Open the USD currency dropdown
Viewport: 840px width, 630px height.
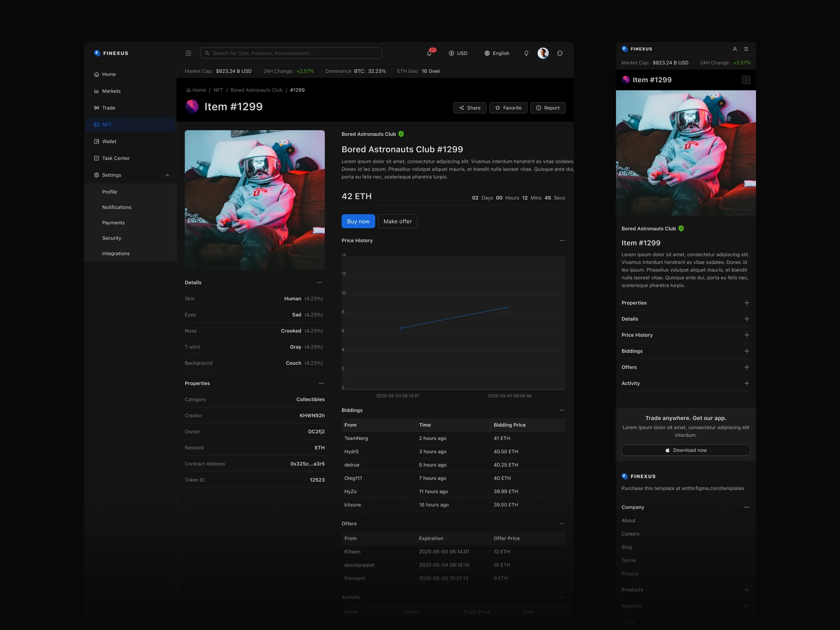(458, 53)
